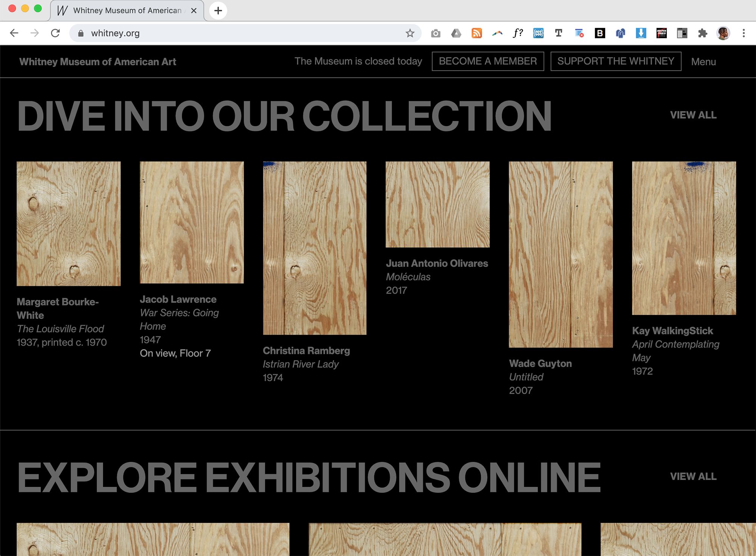Screen dimensions: 756x556
Task: Click the 'On view, Floor 7' label
Action: (175, 353)
